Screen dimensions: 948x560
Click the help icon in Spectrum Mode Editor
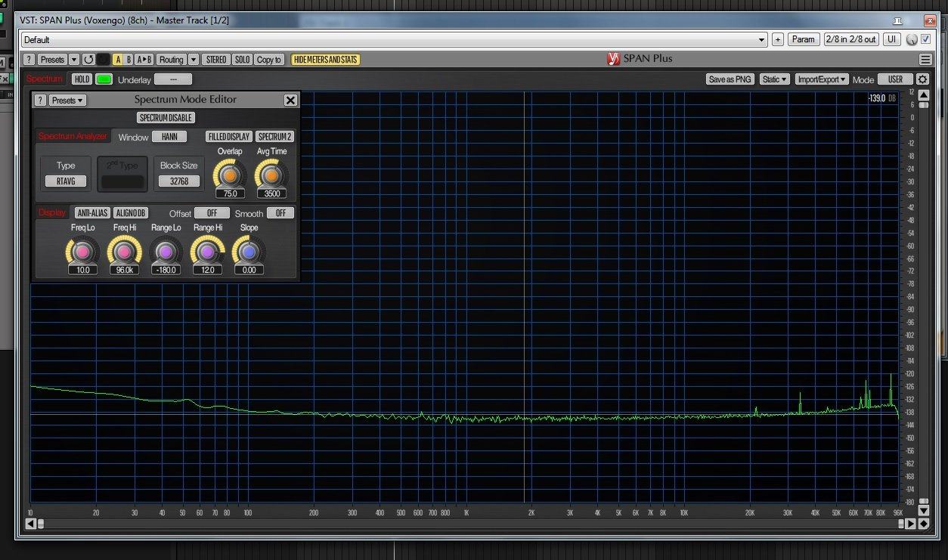coord(40,100)
